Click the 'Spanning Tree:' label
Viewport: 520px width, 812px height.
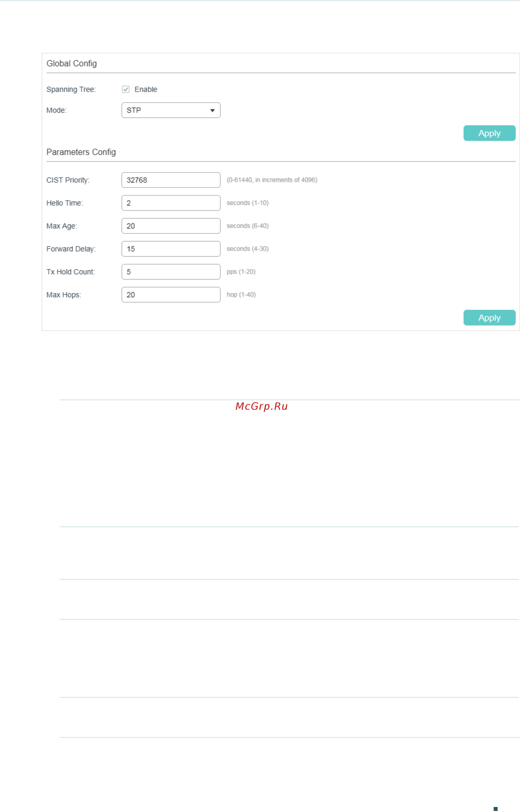(71, 90)
